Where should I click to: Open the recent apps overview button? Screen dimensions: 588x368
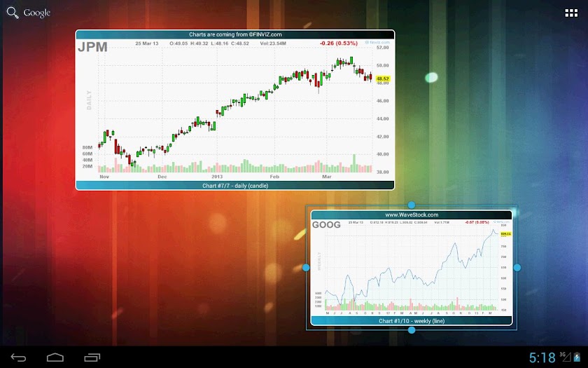[92, 357]
